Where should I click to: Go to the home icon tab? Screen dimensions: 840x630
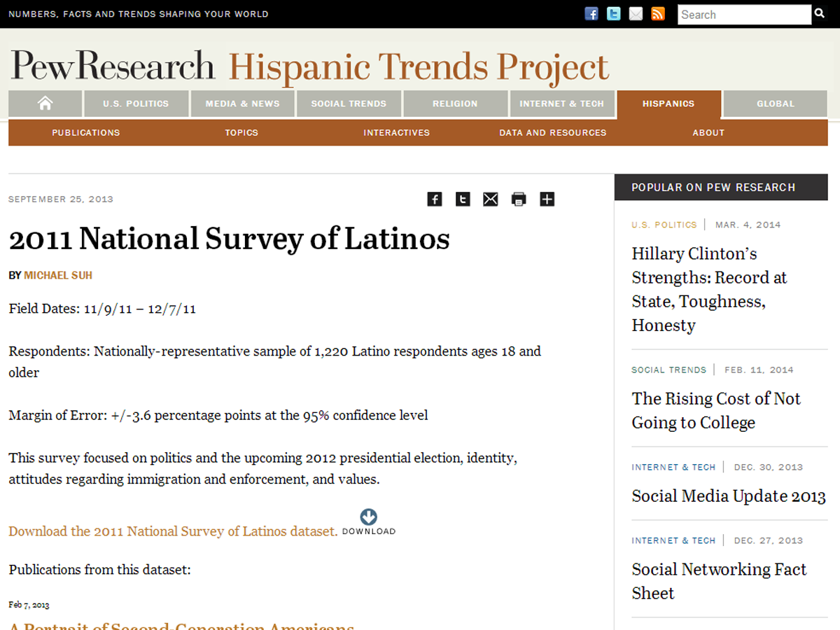pos(45,104)
